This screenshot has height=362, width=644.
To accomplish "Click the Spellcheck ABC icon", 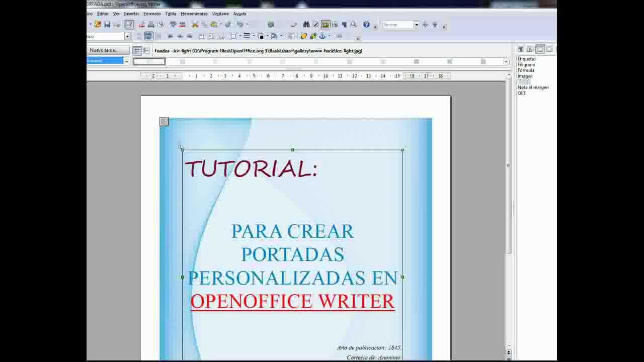I will pos(173,24).
